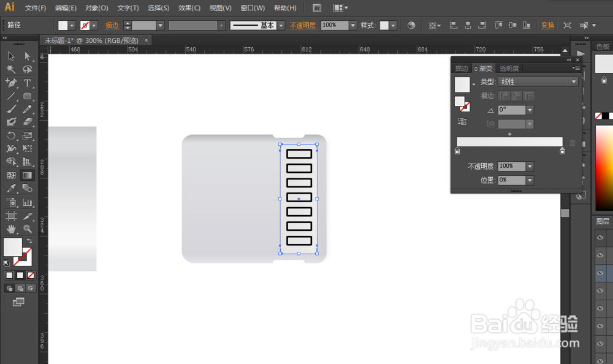
Task: Select the Symbol Sprayer tool
Action: point(11,202)
